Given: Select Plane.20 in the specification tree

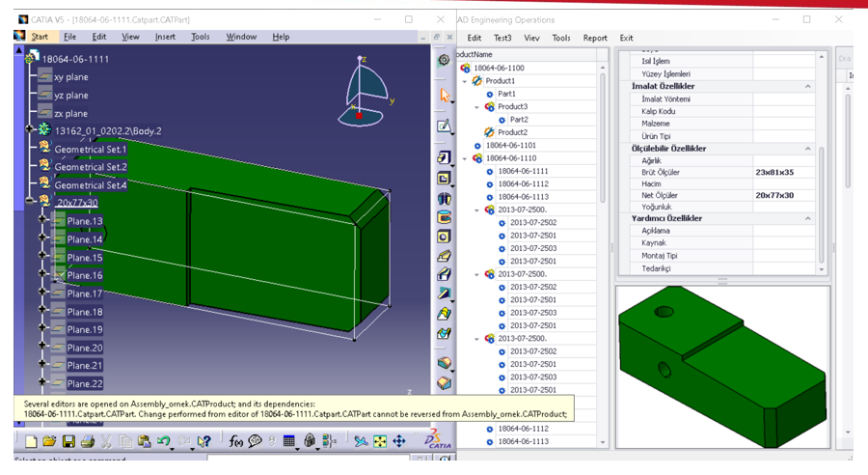Looking at the screenshot, I should 85,348.
